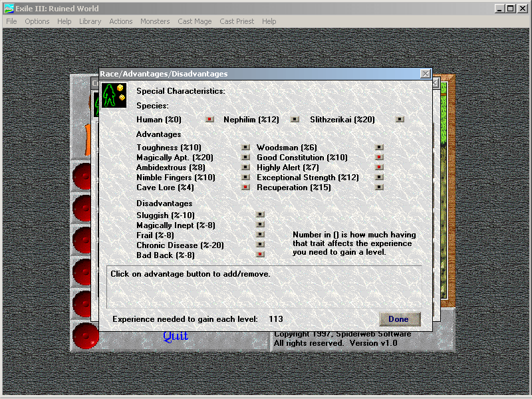
Task: Remove the Bad Back disadvantage
Action: point(260,254)
